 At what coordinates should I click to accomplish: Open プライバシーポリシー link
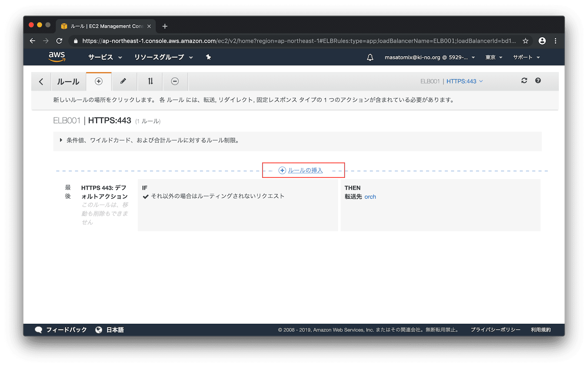496,330
